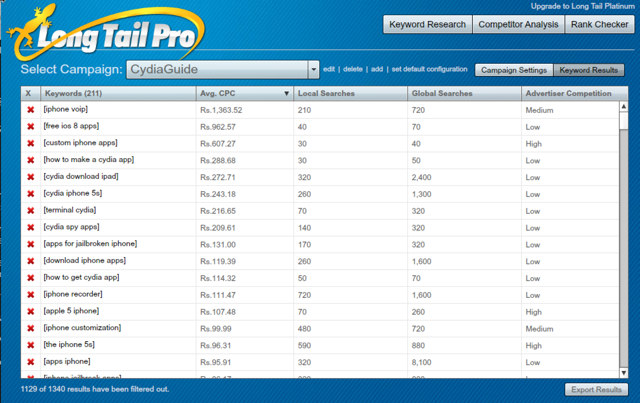This screenshot has height=403, width=640.
Task: Remove [how to make a cydia app] keyword
Action: pos(31,160)
